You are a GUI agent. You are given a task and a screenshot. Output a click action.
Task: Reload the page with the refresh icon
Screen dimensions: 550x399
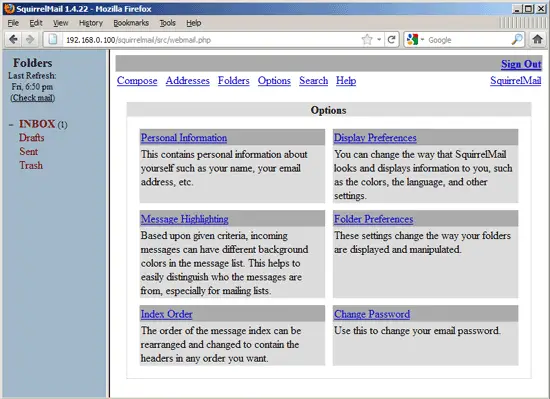pos(392,40)
